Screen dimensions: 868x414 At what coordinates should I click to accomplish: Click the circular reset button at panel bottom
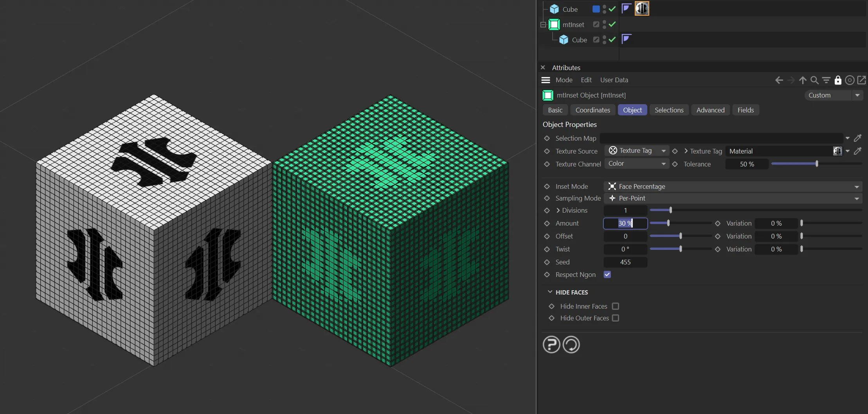(x=571, y=345)
